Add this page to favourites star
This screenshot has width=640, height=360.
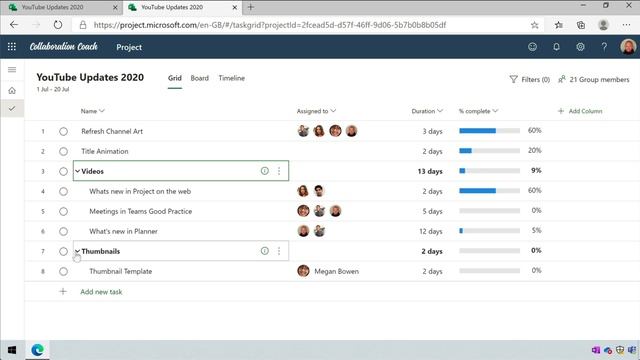pos(534,25)
